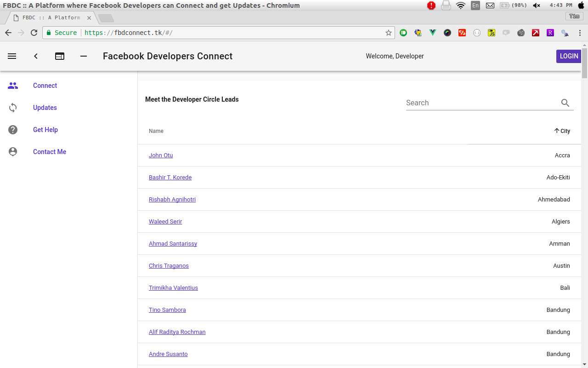Viewport: 588px width, 368px height.
Task: Open Rishabh Agnihotri's profile link
Action: pyautogui.click(x=172, y=200)
